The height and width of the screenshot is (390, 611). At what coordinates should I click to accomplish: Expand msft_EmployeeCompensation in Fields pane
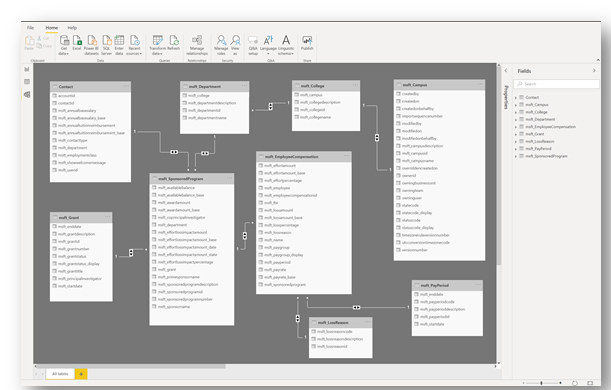(x=516, y=127)
